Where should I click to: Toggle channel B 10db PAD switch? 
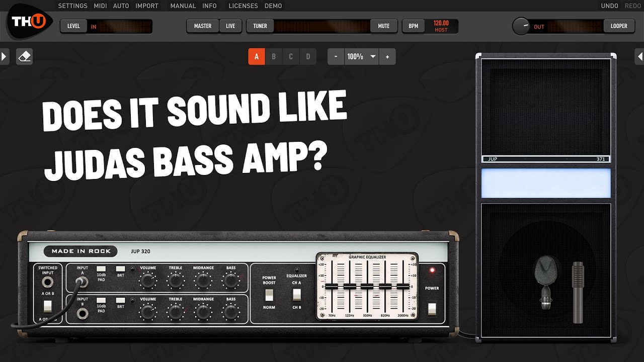pos(101,300)
